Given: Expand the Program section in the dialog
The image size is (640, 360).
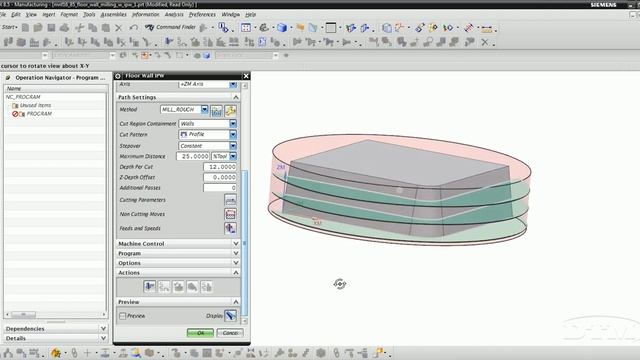Looking at the screenshot, I should [x=178, y=253].
